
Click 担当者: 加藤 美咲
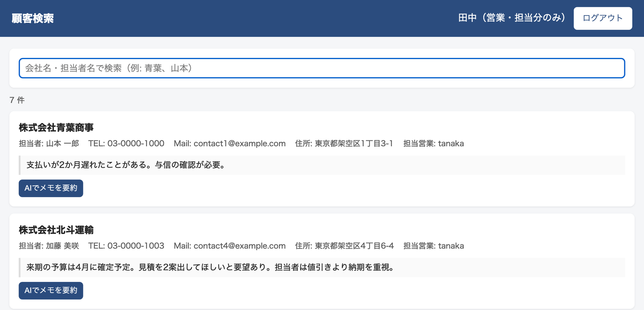(49, 246)
